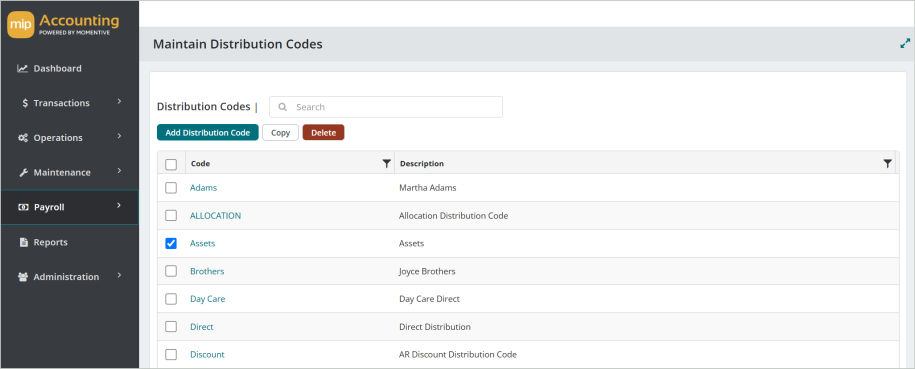915x369 pixels.
Task: Expand the Transactions submenu chevron
Action: click(x=119, y=102)
